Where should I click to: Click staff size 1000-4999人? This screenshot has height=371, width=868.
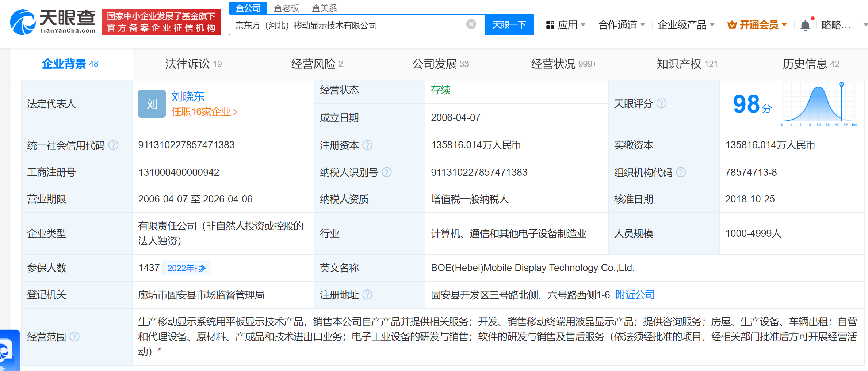click(x=753, y=234)
